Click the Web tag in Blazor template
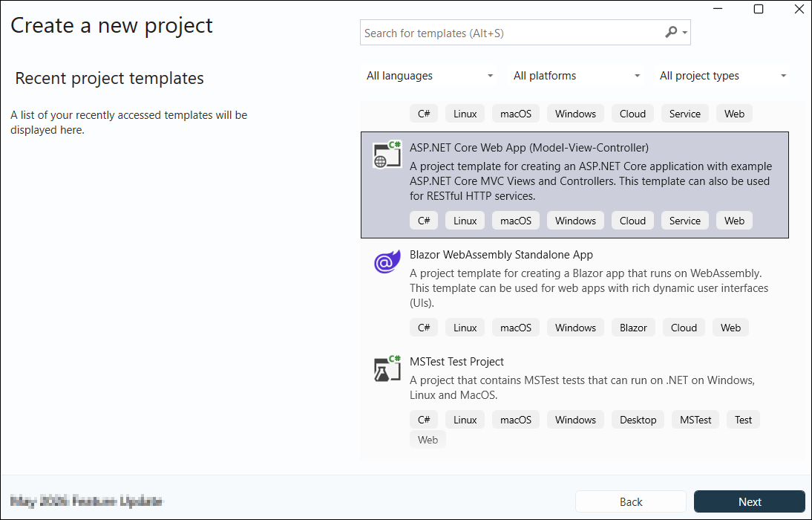 point(730,328)
